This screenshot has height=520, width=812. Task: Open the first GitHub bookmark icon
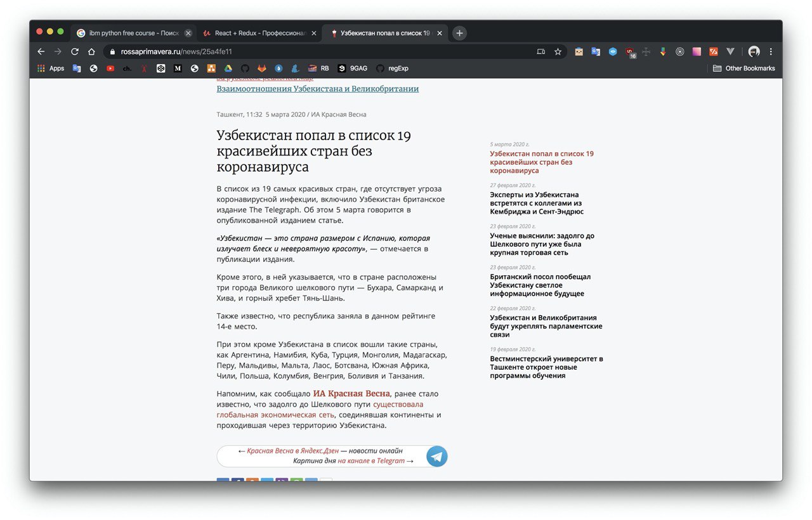(245, 68)
